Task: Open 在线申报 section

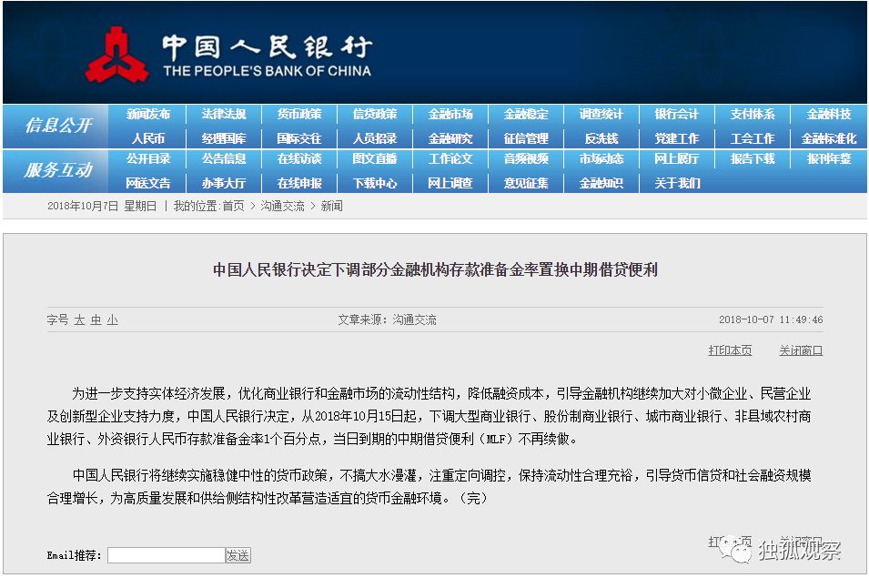Action: tap(299, 183)
